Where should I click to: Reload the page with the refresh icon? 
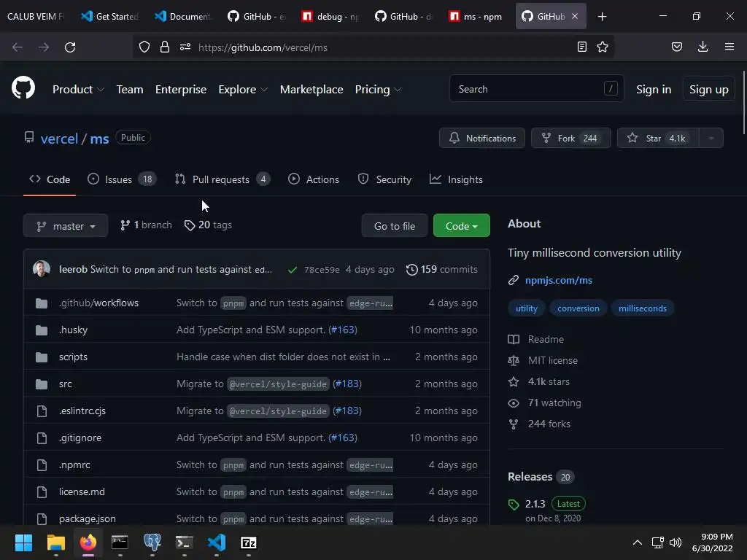pos(70,47)
